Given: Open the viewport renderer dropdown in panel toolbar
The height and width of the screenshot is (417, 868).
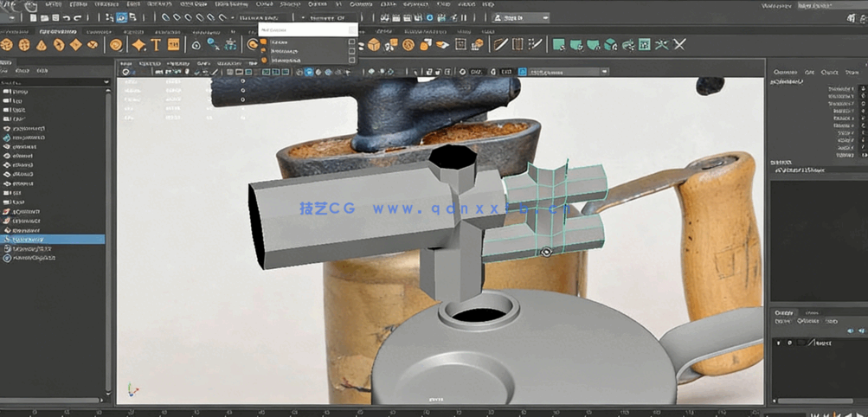Looking at the screenshot, I should [569, 72].
